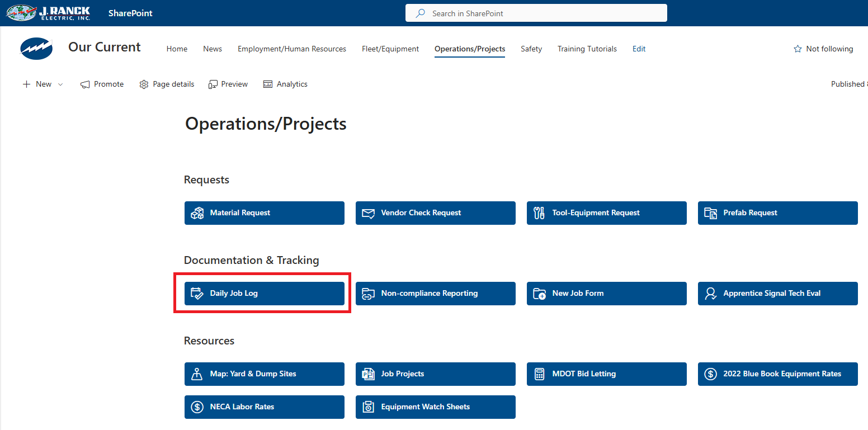The width and height of the screenshot is (868, 430).
Task: Click the Search in SharePoint field
Action: pos(536,13)
